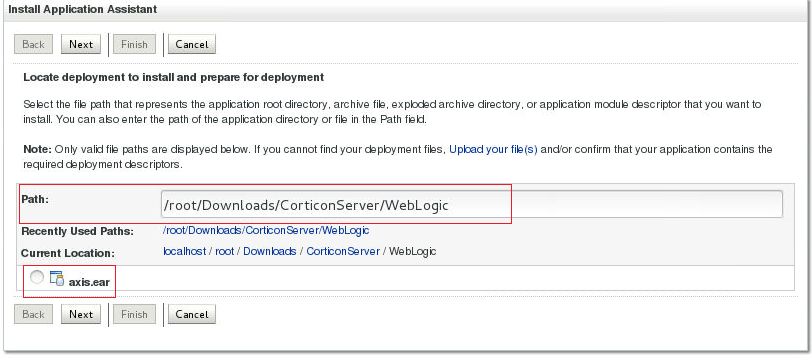Viewport: 812px width, 362px height.
Task: Click the axis.ear archive file icon
Action: tap(56, 279)
